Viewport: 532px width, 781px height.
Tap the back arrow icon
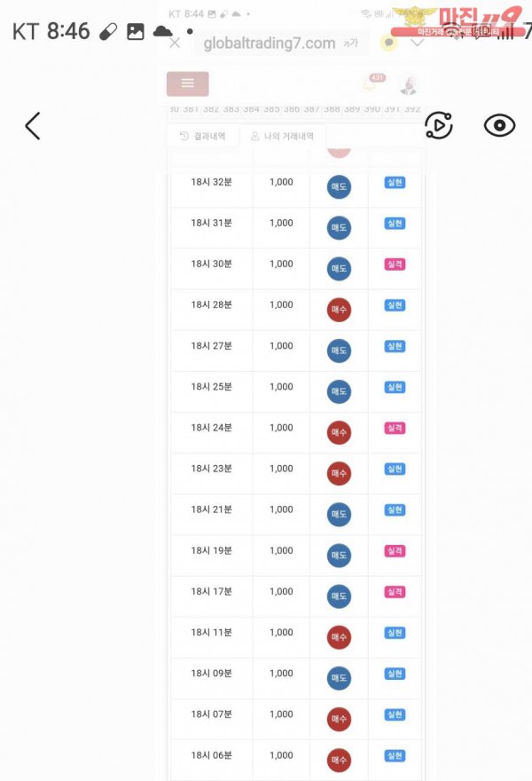click(x=33, y=126)
